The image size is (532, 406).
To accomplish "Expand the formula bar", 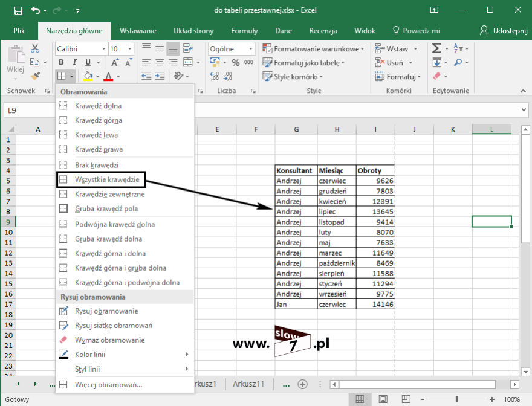I will (524, 110).
